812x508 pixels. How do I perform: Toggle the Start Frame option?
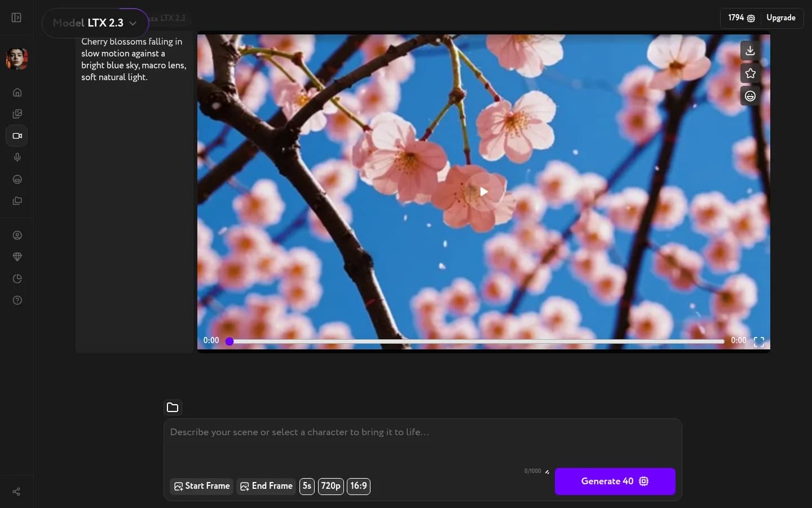coord(201,486)
